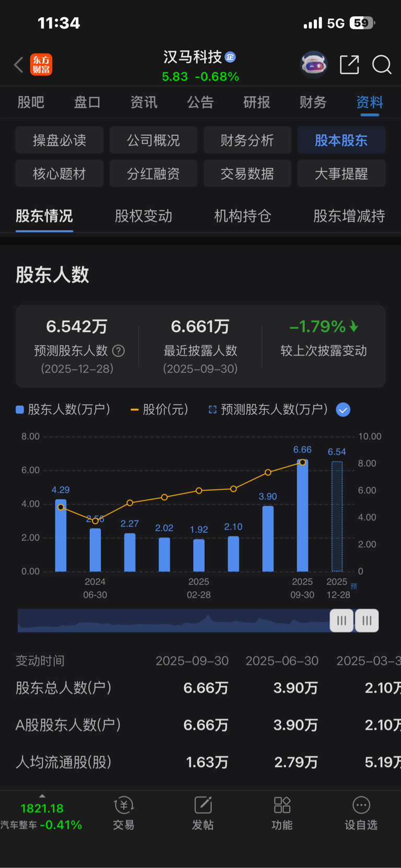Switch to the 研报 tab
The width and height of the screenshot is (401, 868).
click(x=257, y=102)
